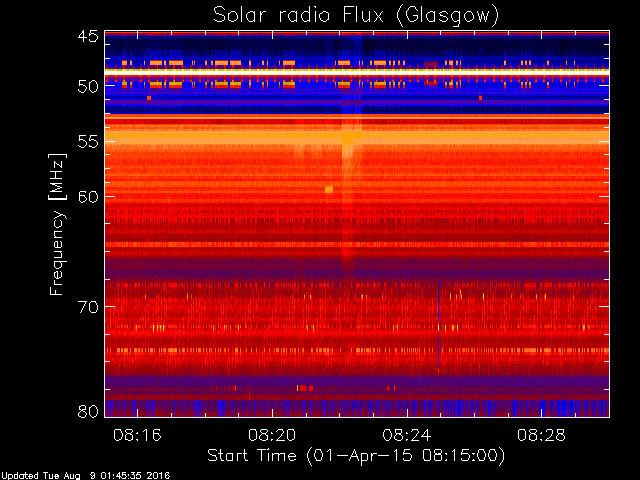Image resolution: width=640 pixels, height=480 pixels.
Task: Click the '70' frequency tick label
Action: (x=88, y=307)
